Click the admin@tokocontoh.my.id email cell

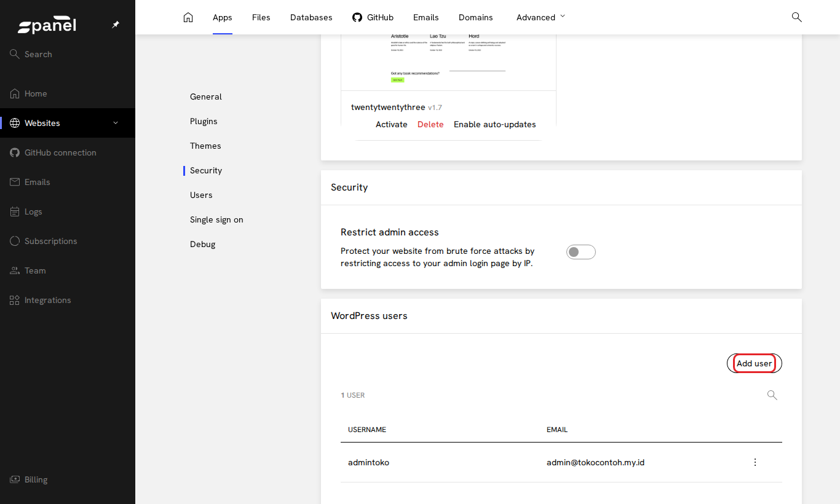pyautogui.click(x=595, y=462)
